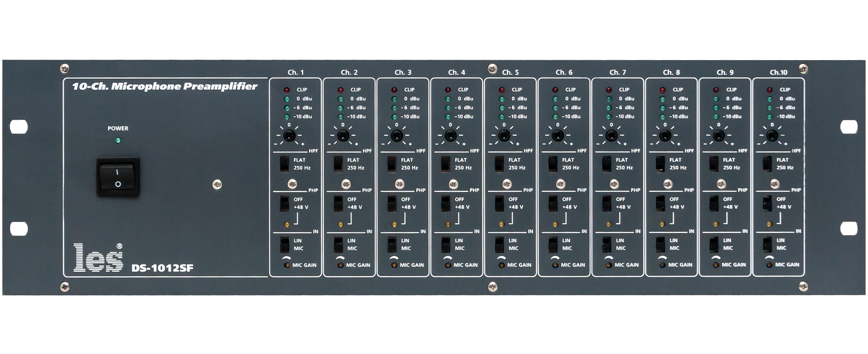Select the Ch. 4 channel label

click(456, 72)
